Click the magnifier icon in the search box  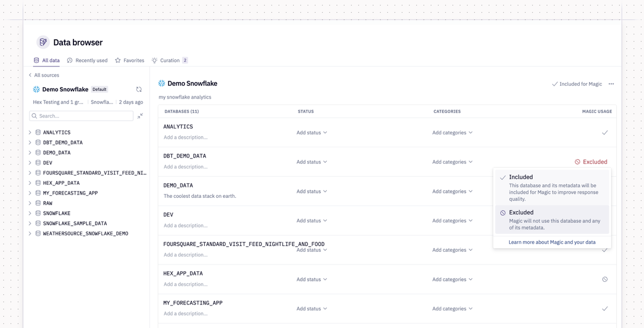[34, 116]
